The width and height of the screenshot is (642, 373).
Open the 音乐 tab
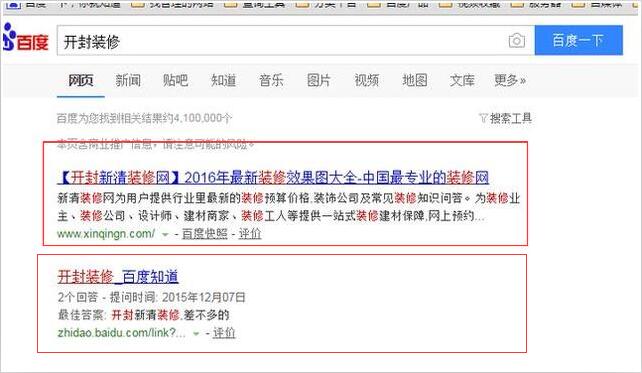[x=271, y=80]
